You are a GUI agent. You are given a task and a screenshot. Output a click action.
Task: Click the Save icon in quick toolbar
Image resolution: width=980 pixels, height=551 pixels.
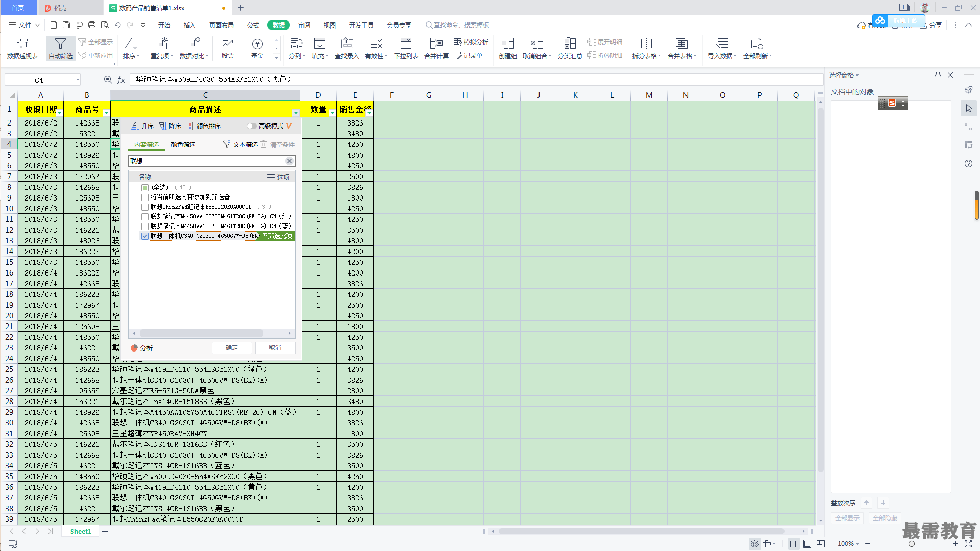(66, 25)
